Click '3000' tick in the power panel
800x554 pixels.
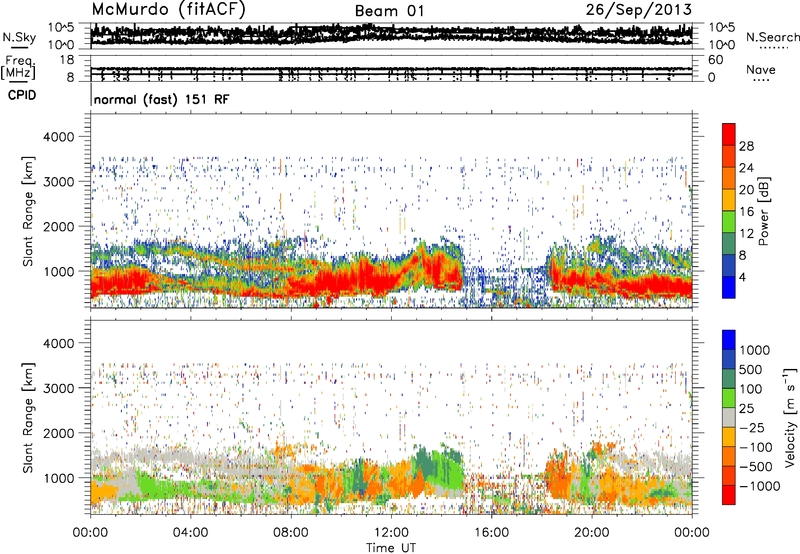[x=59, y=182]
